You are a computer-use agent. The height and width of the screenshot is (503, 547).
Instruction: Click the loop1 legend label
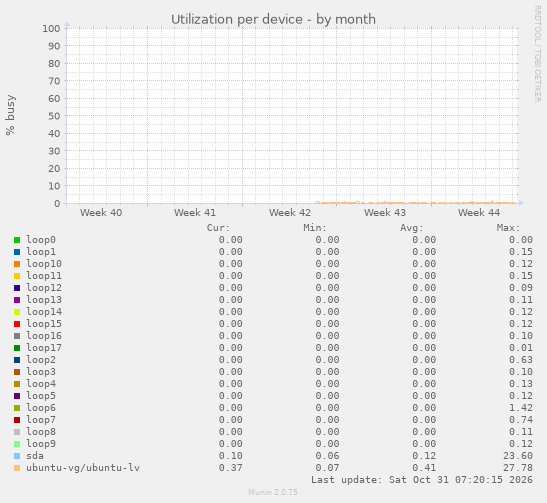(x=41, y=252)
